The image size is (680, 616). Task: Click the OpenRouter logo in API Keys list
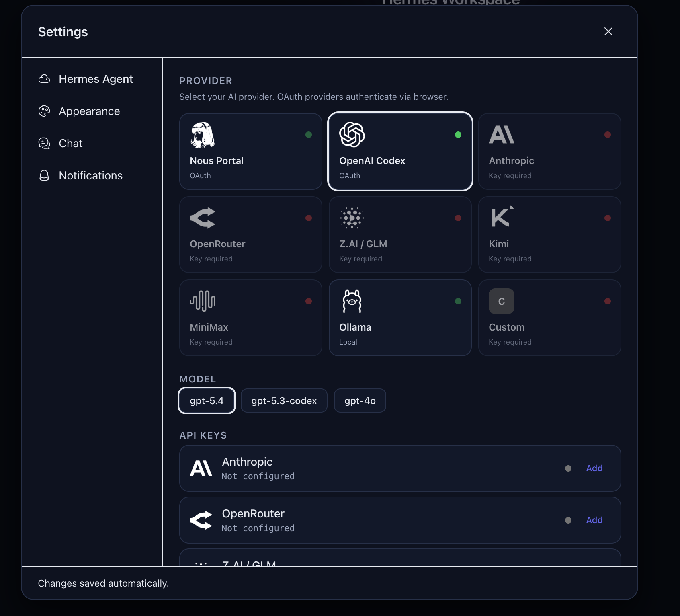point(201,520)
